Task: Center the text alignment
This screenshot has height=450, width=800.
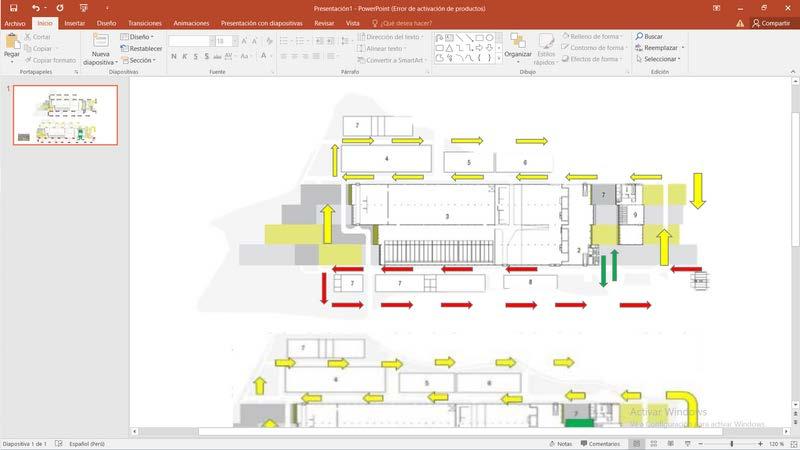Action: (294, 56)
